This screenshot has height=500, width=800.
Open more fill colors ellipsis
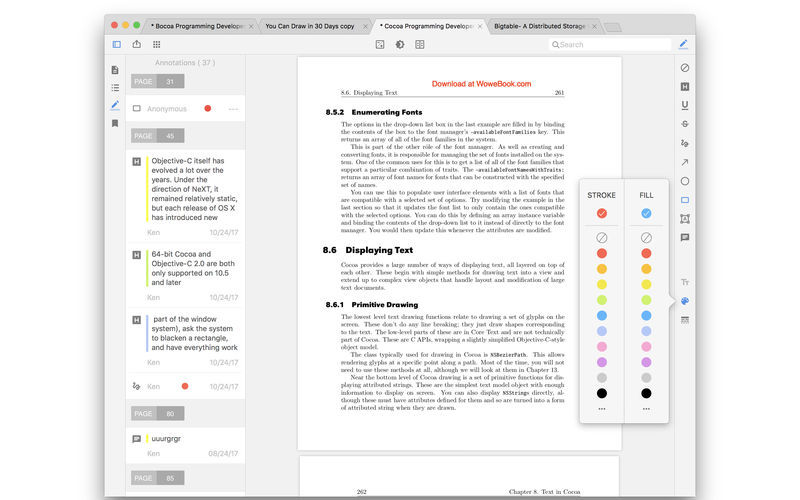click(x=646, y=409)
